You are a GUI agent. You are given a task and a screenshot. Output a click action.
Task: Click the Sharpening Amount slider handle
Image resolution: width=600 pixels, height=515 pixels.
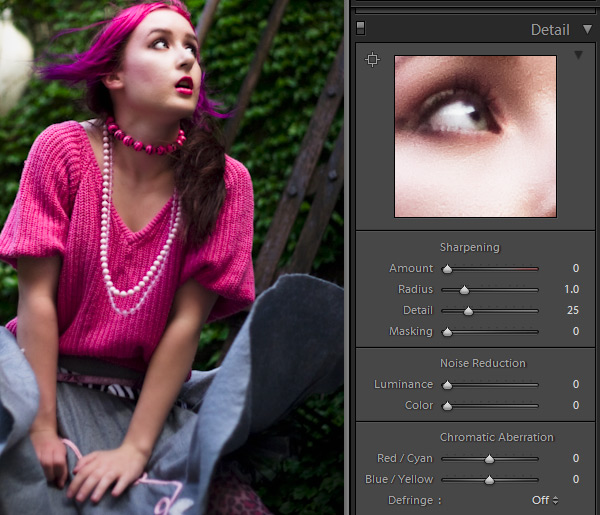click(x=447, y=269)
